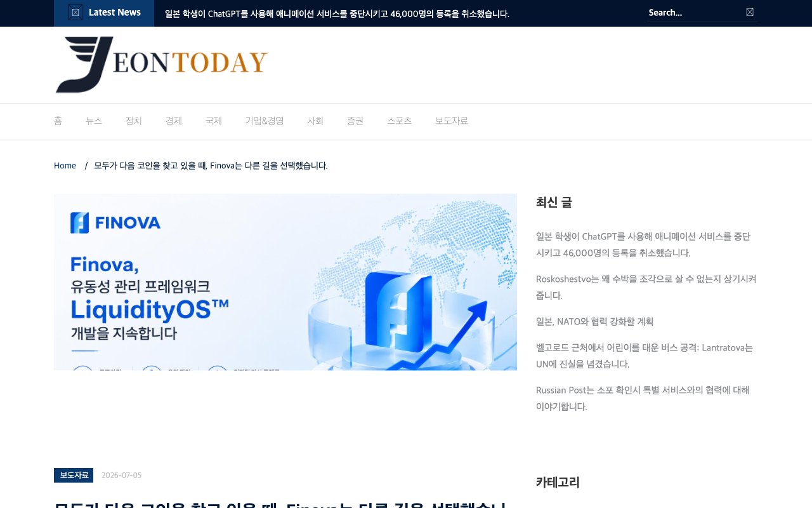Open recent post 일본, NATO와 협력 강화할 계획
Viewport: 812px width, 508px height.
coord(594,321)
